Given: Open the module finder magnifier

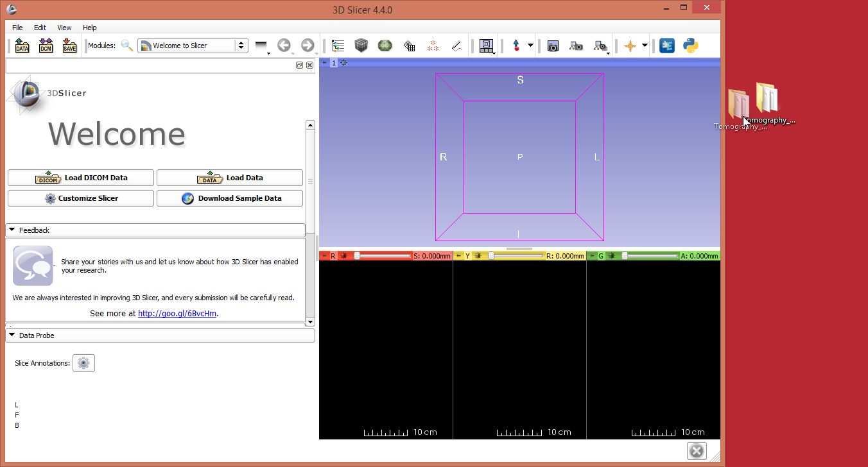Looking at the screenshot, I should (x=127, y=46).
